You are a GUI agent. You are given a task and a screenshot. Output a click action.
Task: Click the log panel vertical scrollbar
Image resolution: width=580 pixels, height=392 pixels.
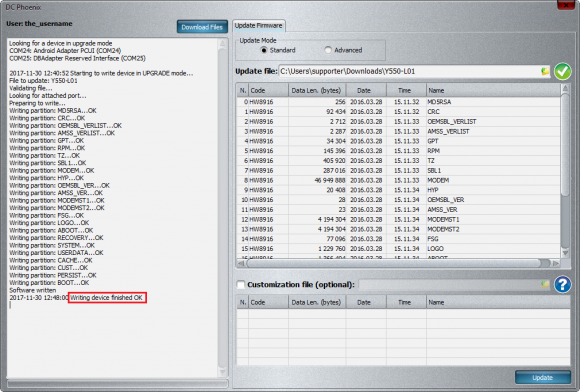222,207
